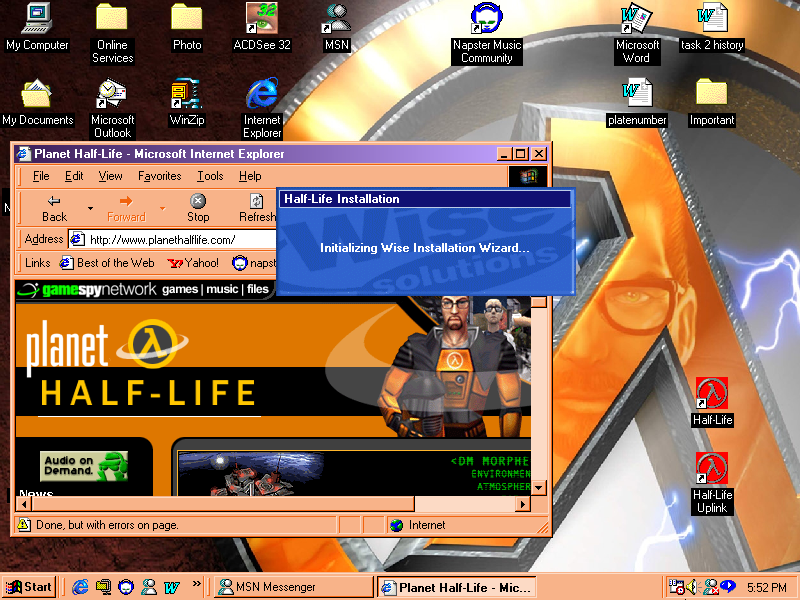This screenshot has width=800, height=600.
Task: Click the Internet Explorer window title bar icon
Action: [x=23, y=154]
